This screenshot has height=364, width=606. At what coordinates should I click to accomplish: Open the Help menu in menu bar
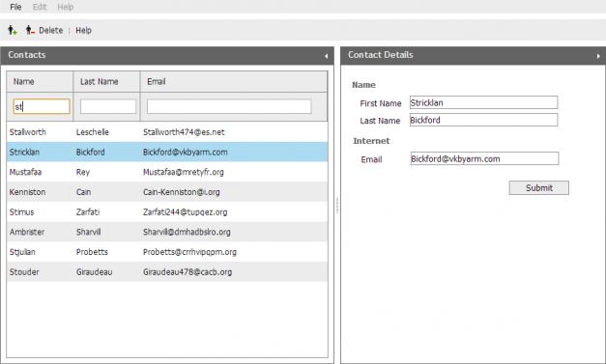pyautogui.click(x=66, y=7)
